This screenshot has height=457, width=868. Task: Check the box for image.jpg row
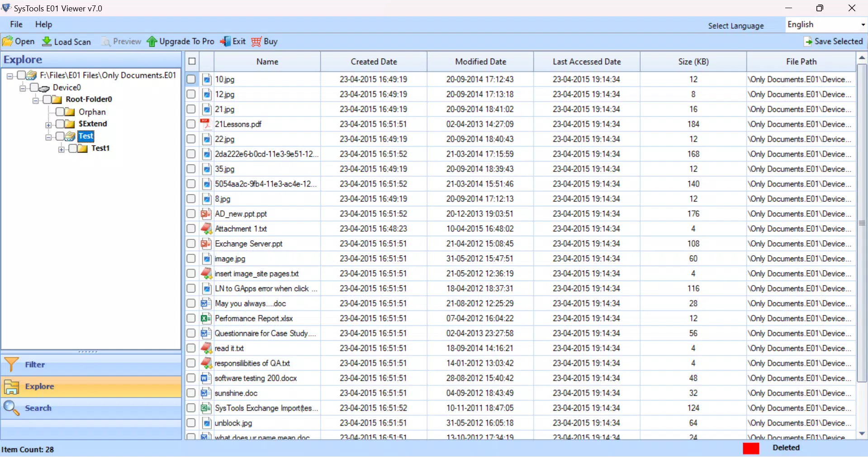(x=191, y=258)
